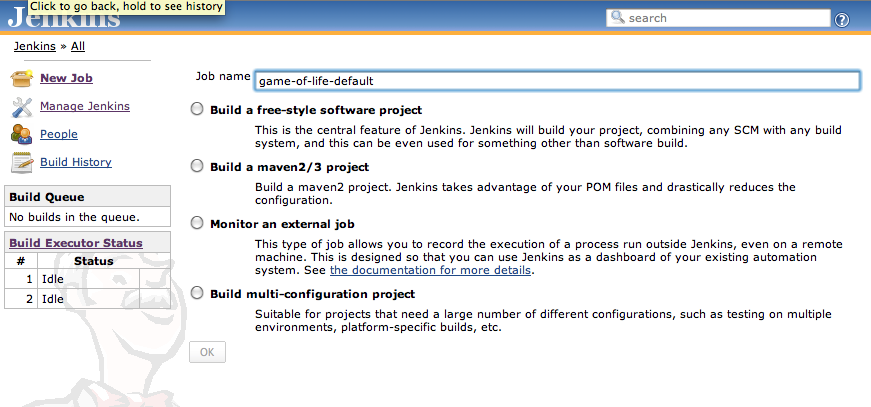Click executor 1 Idle status cell
This screenshot has width=871, height=407.
[88, 279]
